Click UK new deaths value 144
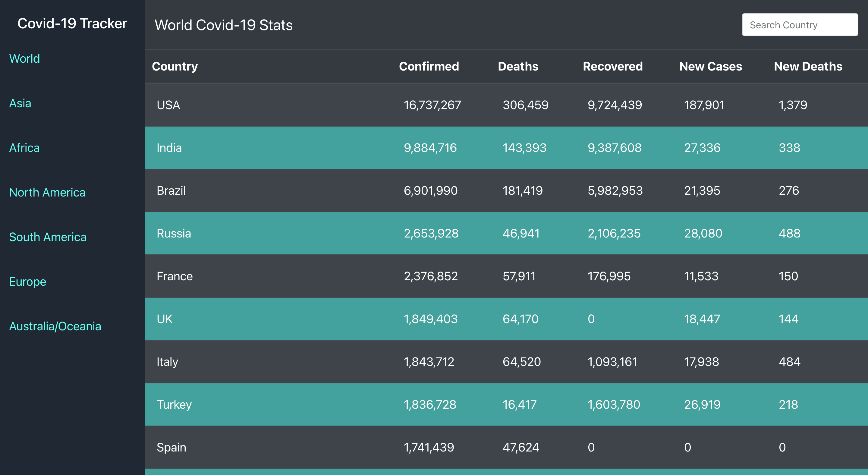Viewport: 868px width, 475px height. (x=788, y=319)
